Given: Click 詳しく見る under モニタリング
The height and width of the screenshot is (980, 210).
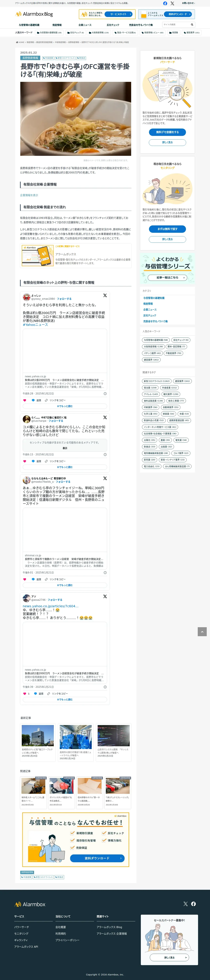Looking at the screenshot, I should (167, 239).
